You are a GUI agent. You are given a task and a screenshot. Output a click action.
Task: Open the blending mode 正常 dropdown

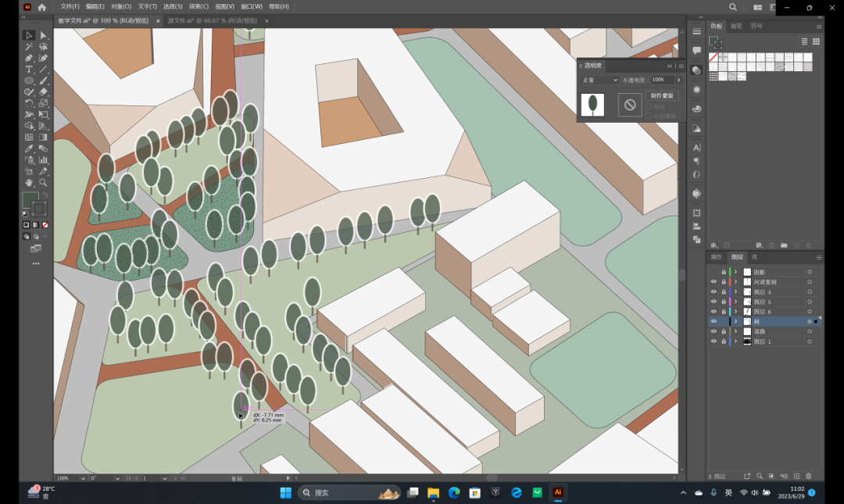[x=599, y=80]
